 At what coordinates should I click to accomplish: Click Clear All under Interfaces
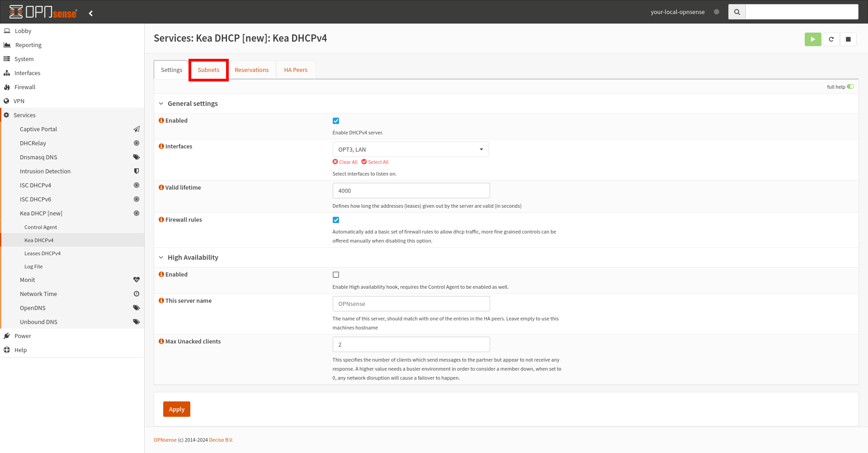point(345,162)
